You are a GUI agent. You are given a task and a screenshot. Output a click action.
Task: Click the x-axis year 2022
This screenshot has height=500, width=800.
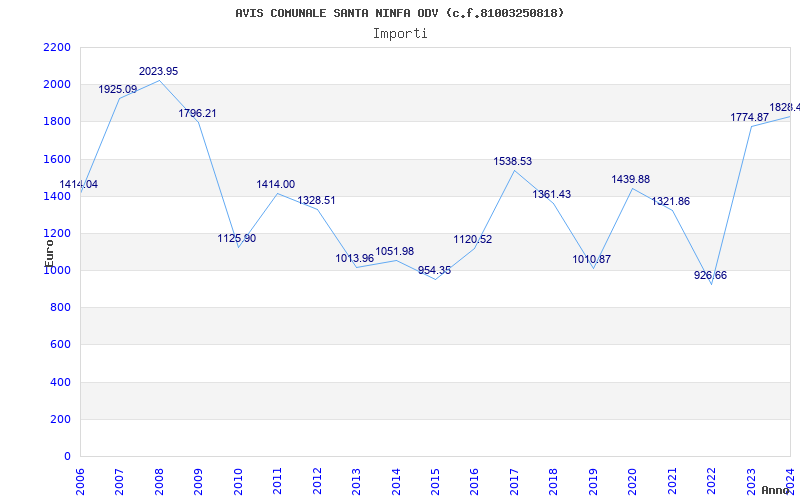click(x=711, y=482)
